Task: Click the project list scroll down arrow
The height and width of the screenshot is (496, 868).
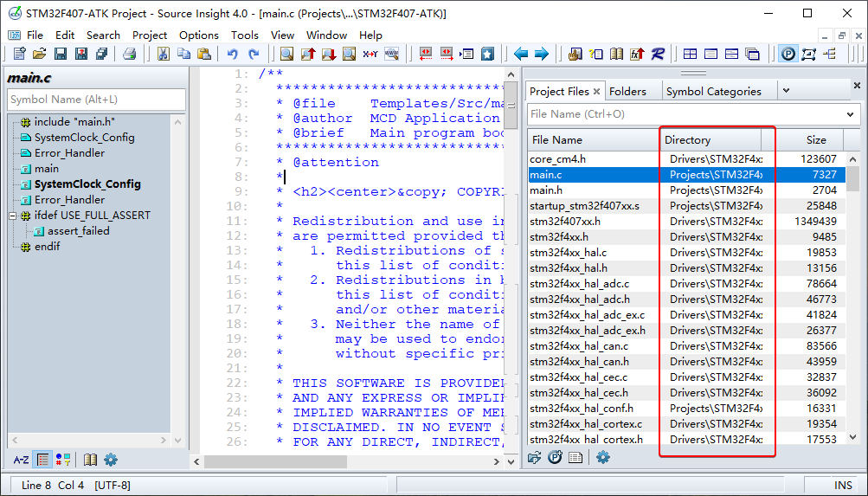Action: click(853, 437)
